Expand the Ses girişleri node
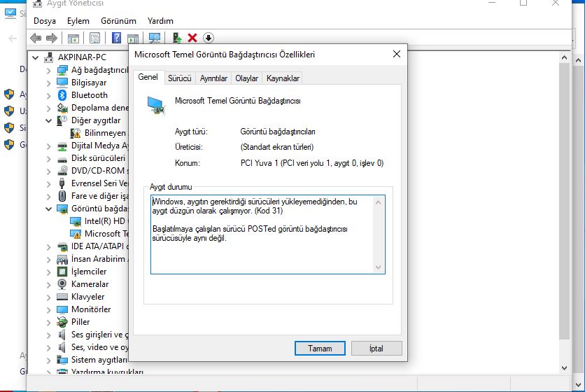The height and width of the screenshot is (392, 585). pos(48,335)
